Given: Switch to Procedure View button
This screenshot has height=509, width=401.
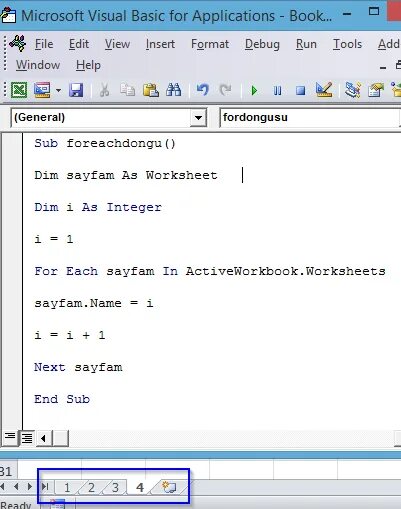Looking at the screenshot, I should pos(10,437).
